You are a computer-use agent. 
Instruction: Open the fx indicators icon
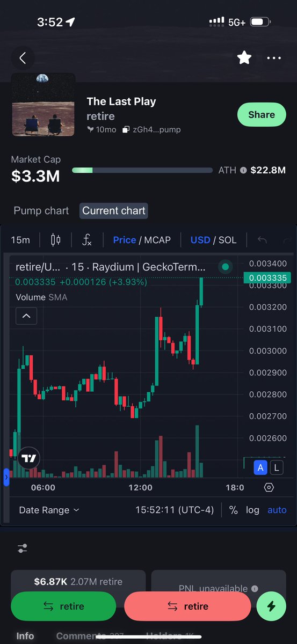point(87,240)
